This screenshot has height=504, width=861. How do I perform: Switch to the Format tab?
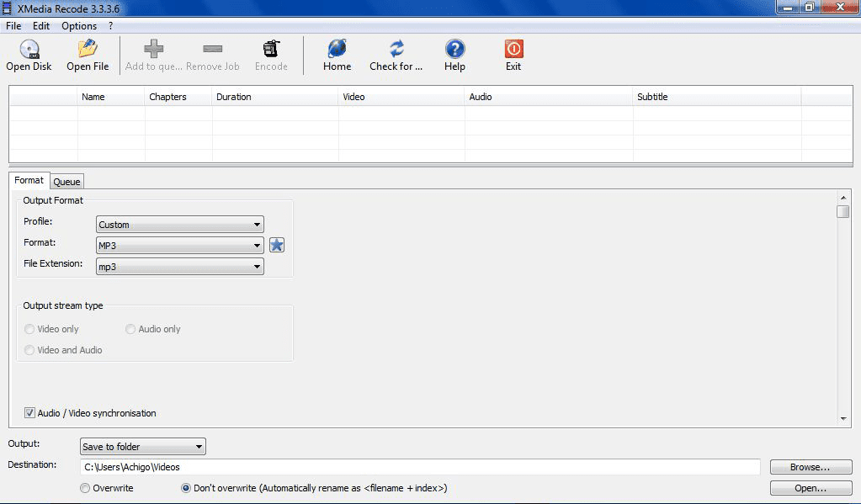coord(29,180)
